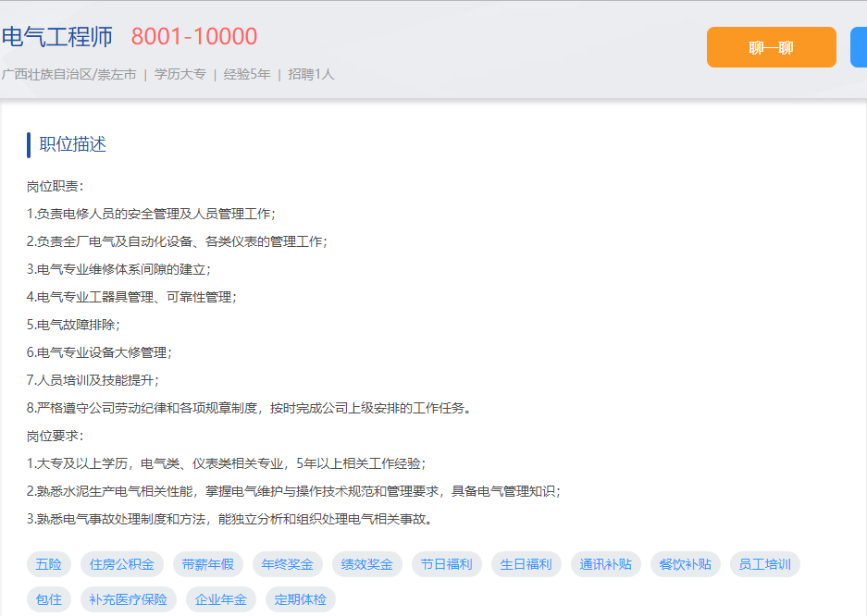The width and height of the screenshot is (867, 616).
Task: Click requirement 1.大专及以上学历
Action: click(226, 463)
